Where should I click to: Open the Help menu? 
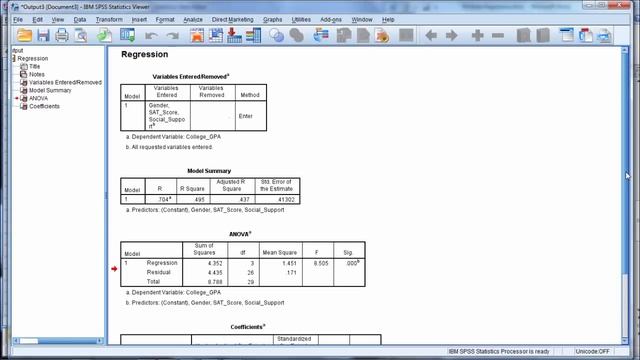(x=388, y=20)
